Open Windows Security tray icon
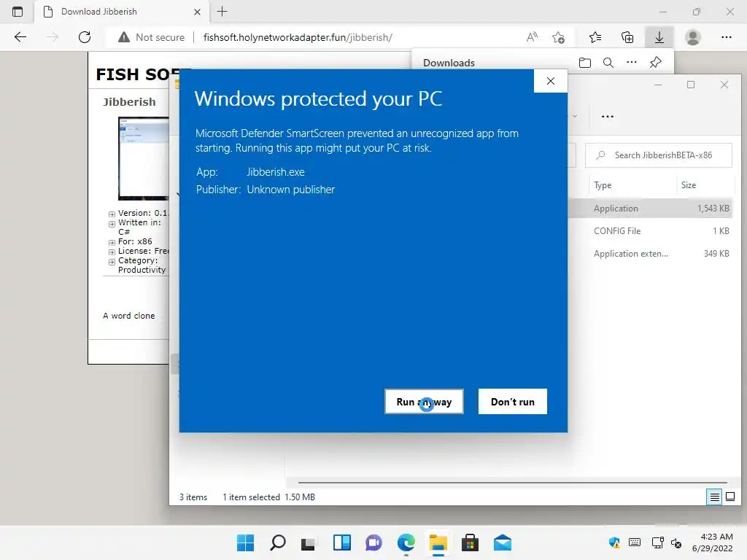 [x=614, y=542]
